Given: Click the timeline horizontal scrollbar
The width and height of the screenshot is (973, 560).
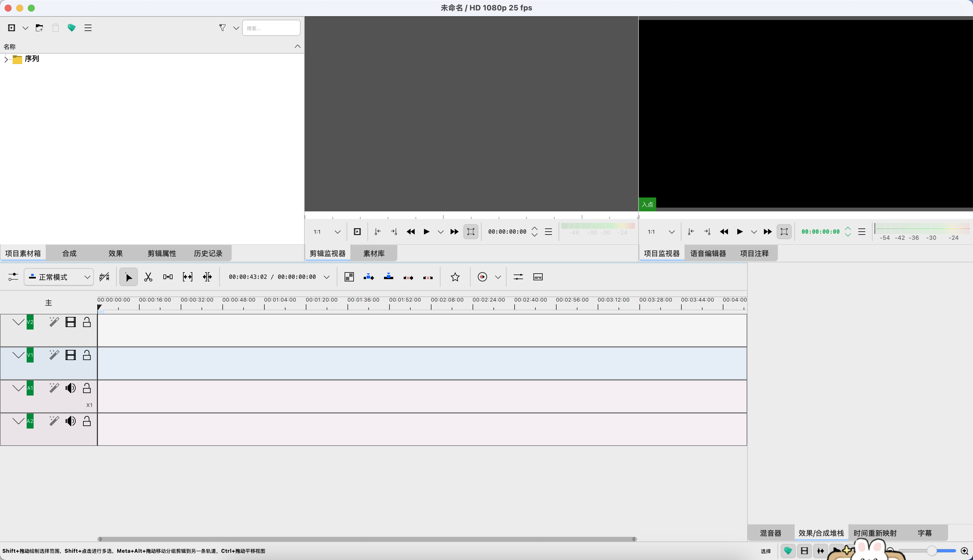Looking at the screenshot, I should pyautogui.click(x=367, y=539).
